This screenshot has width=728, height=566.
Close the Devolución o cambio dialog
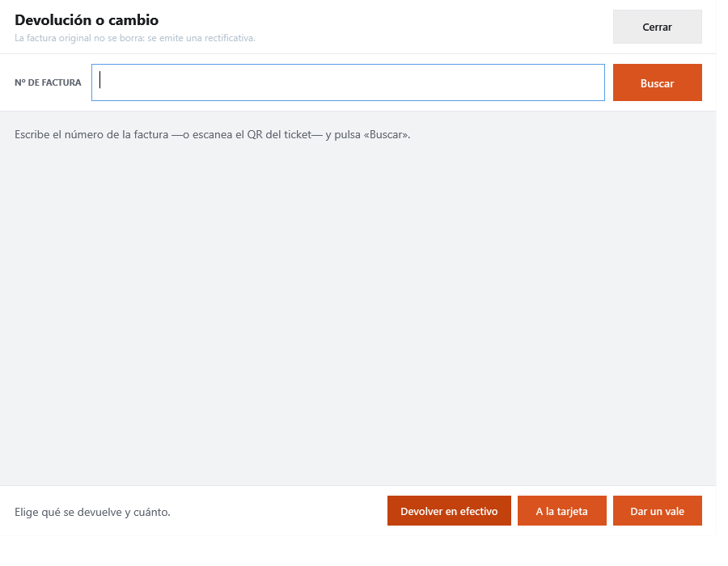657,27
